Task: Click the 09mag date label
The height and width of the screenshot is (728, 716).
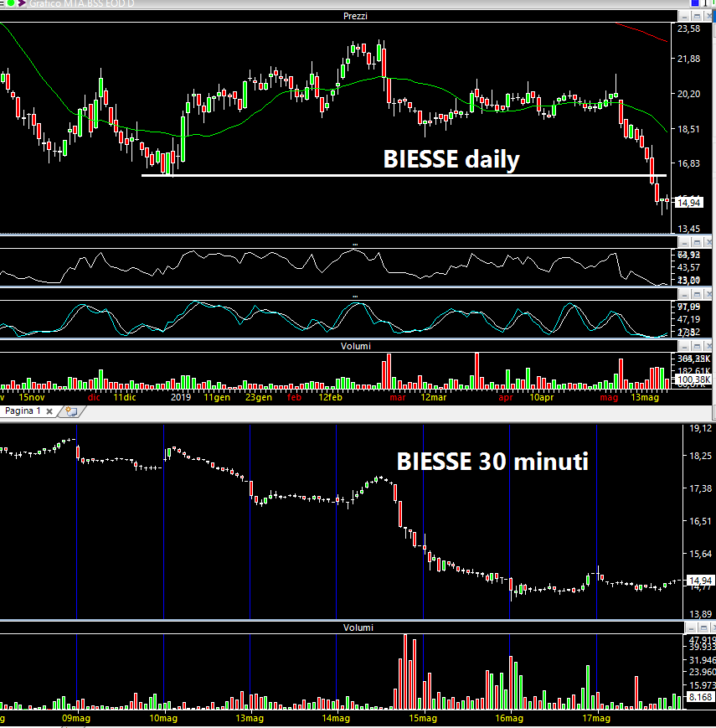Action: click(76, 718)
